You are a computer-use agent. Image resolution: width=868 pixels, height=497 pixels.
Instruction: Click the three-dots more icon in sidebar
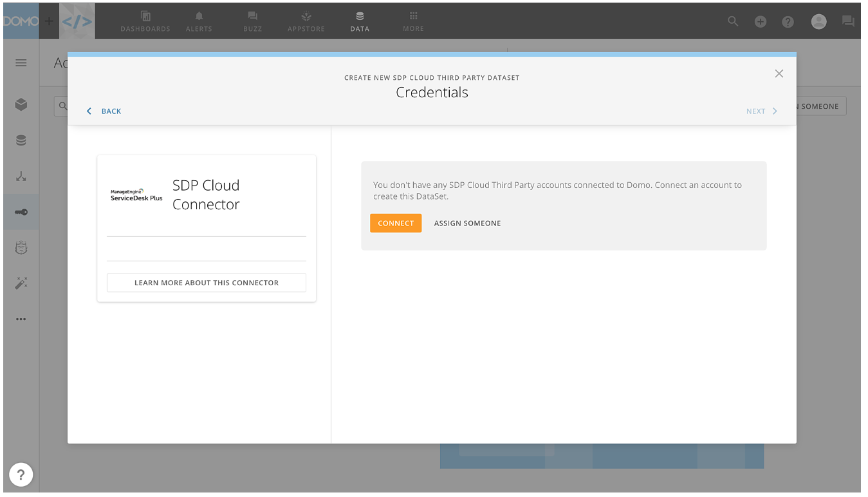point(21,319)
